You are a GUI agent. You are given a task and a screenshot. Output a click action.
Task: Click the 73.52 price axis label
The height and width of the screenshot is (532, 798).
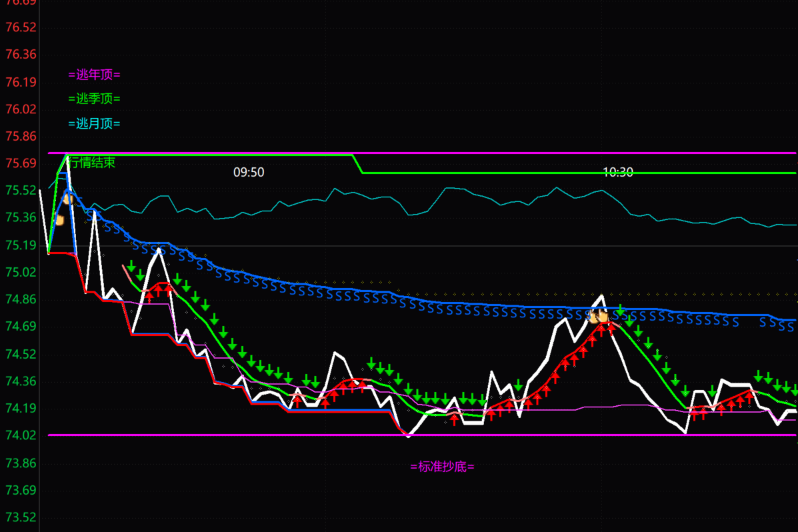coord(20,517)
